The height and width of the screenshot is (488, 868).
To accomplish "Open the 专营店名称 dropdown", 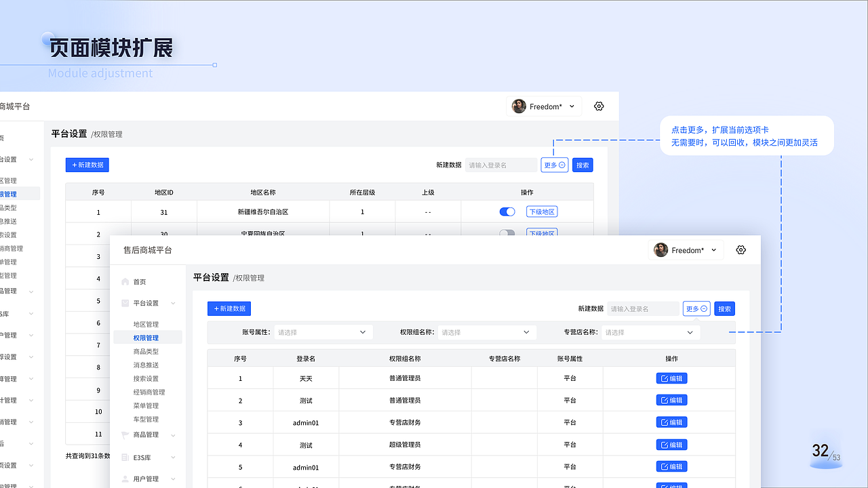I will coord(649,332).
